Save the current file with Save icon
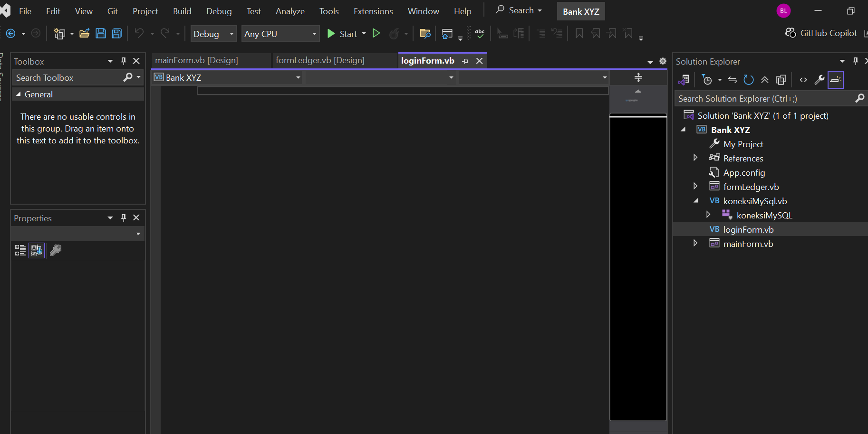The image size is (868, 434). 101,33
